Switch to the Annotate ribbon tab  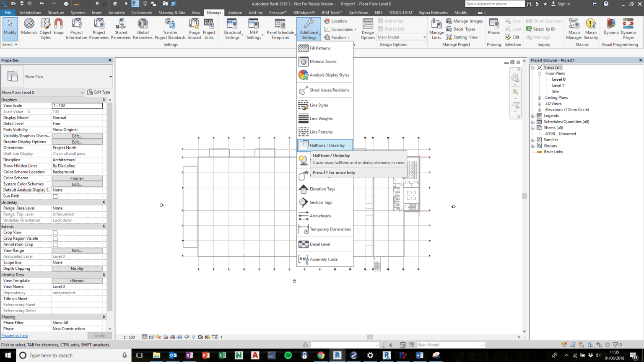click(117, 13)
